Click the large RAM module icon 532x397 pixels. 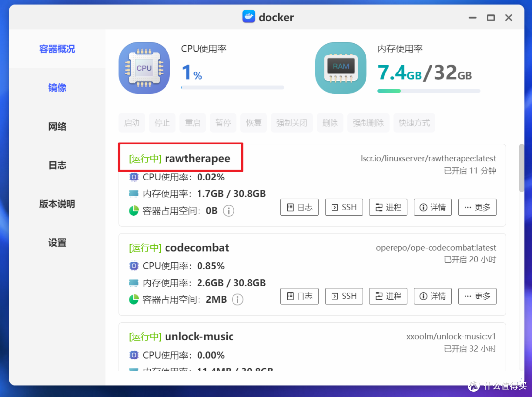[341, 68]
